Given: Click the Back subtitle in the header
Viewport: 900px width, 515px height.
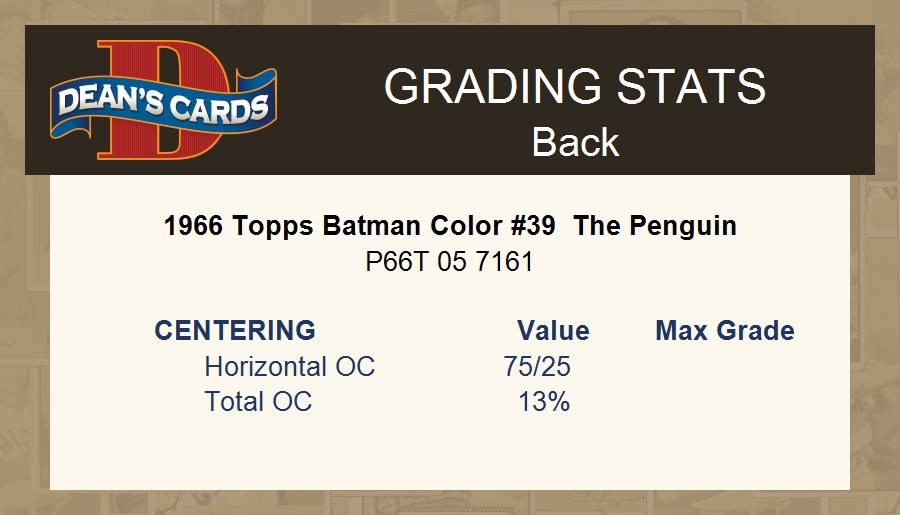Looking at the screenshot, I should click(x=575, y=142).
